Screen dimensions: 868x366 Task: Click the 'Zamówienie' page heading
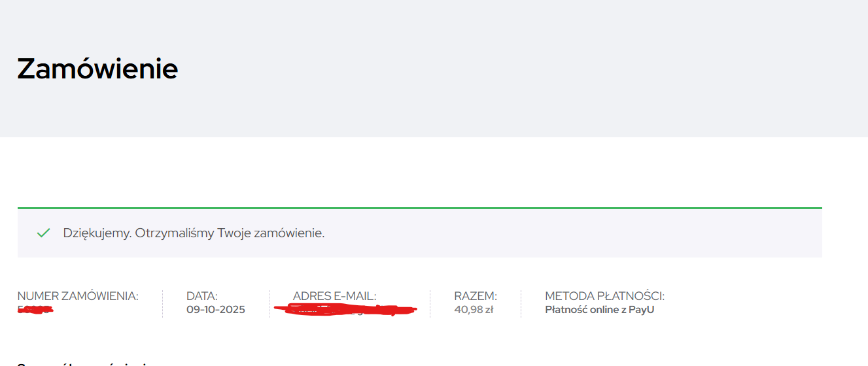pyautogui.click(x=97, y=69)
